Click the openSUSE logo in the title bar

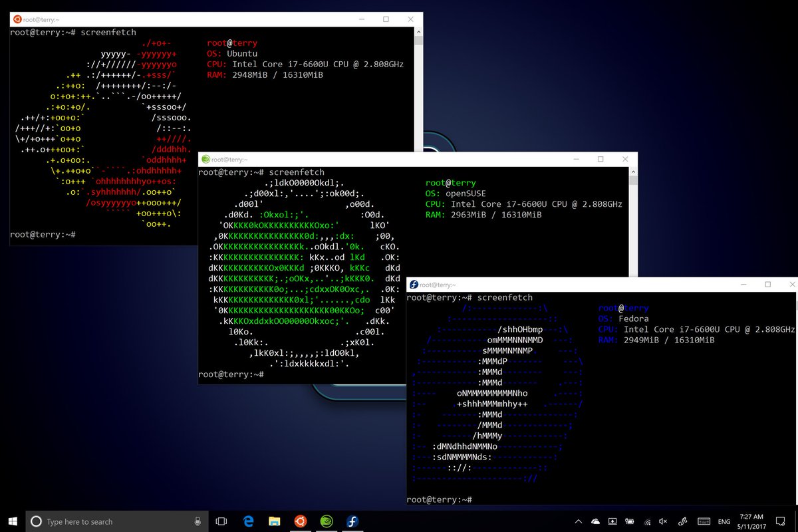[205, 160]
